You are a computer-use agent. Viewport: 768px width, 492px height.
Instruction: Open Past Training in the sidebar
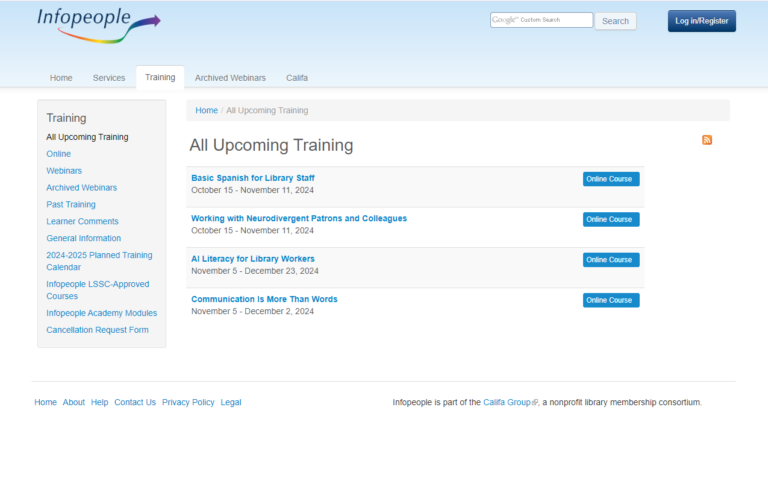point(71,204)
